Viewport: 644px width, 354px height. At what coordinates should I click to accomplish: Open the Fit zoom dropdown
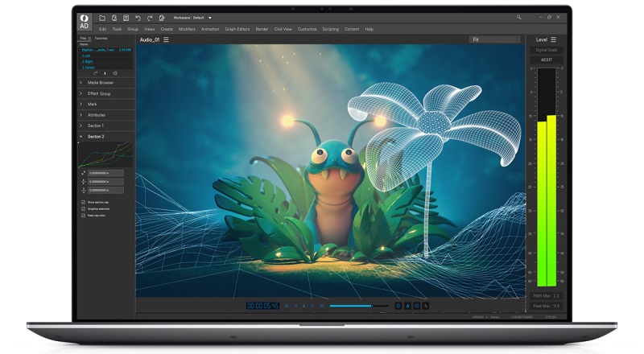coord(495,40)
